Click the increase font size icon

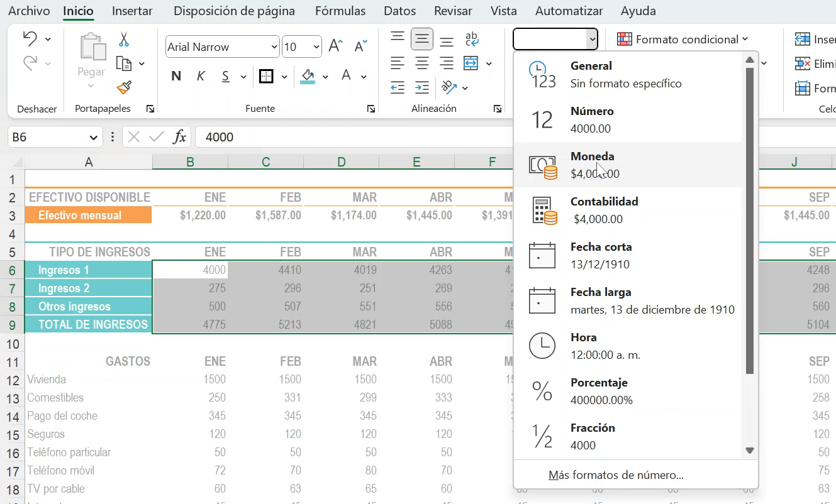(333, 45)
